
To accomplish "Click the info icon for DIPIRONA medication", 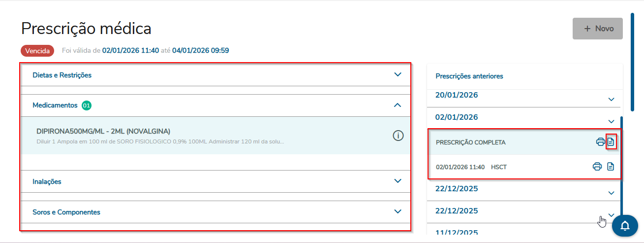I will click(x=398, y=136).
